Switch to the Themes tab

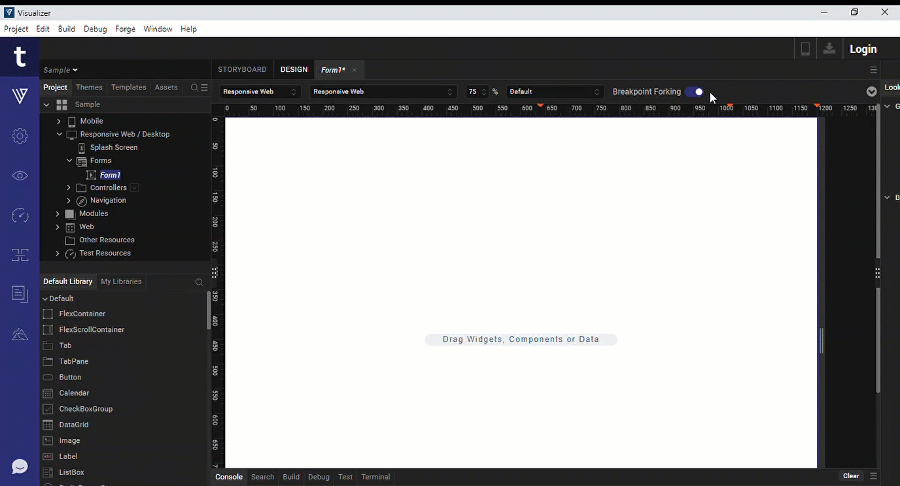(89, 88)
